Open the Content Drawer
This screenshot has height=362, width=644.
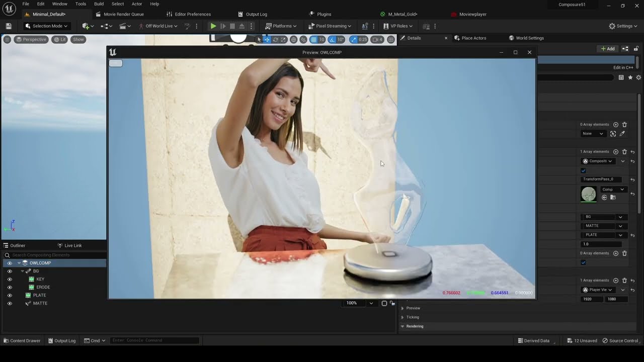22,340
